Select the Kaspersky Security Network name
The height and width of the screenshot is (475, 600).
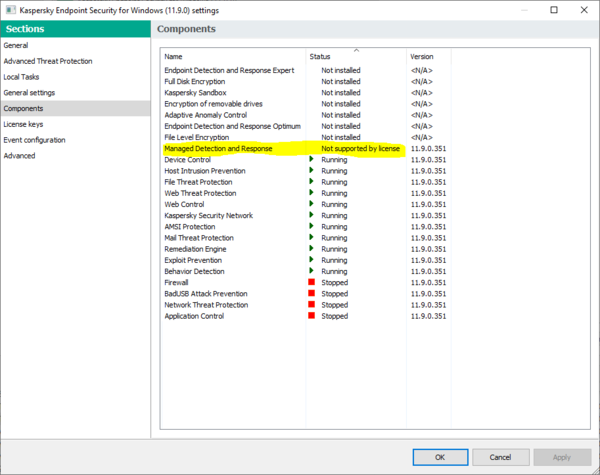click(209, 215)
